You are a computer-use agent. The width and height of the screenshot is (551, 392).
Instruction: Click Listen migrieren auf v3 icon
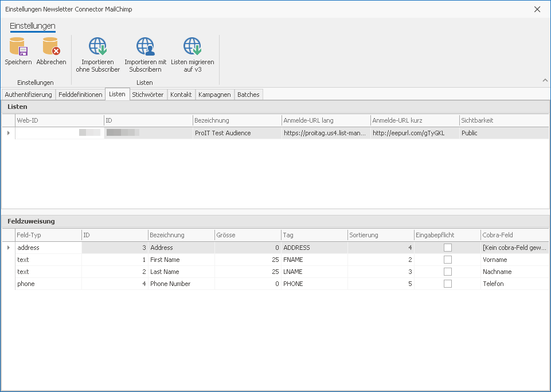pos(192,47)
